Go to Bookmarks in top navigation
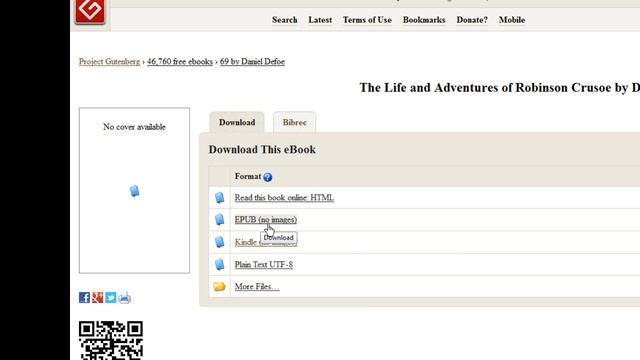The image size is (640, 360). (x=424, y=20)
